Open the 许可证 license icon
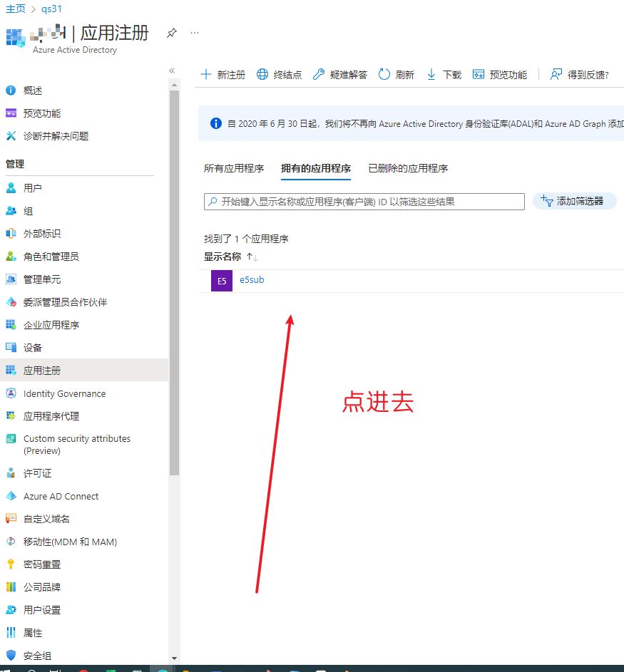This screenshot has height=672, width=624. [x=11, y=473]
